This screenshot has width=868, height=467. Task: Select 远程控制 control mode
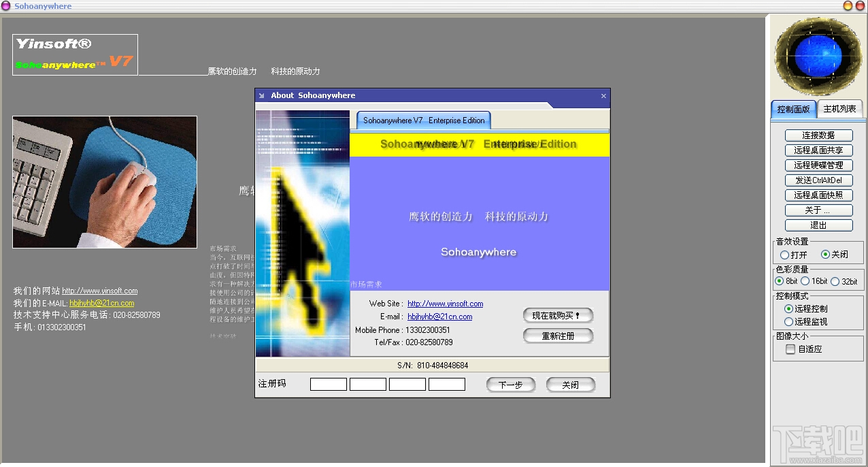click(806, 309)
